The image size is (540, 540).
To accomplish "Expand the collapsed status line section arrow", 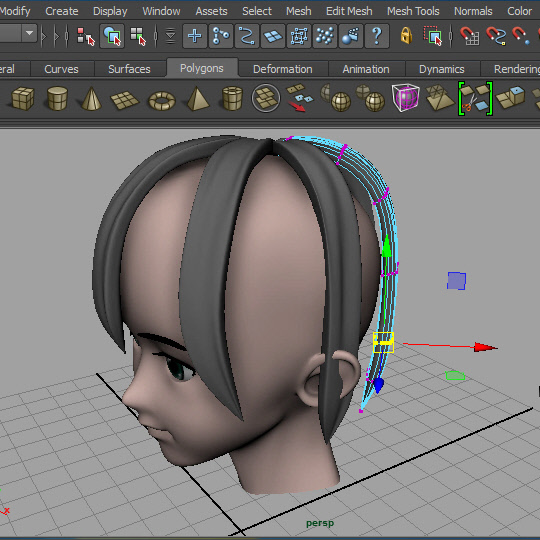I will [44, 36].
